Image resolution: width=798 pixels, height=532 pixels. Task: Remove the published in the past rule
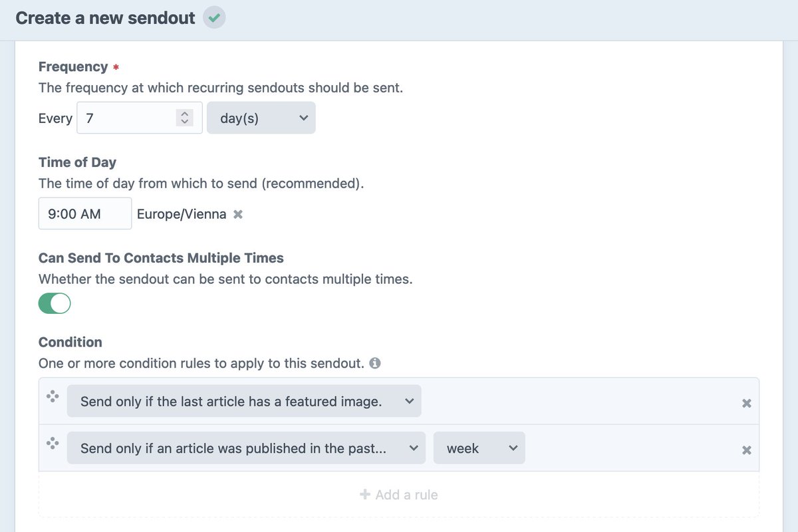pyautogui.click(x=747, y=450)
